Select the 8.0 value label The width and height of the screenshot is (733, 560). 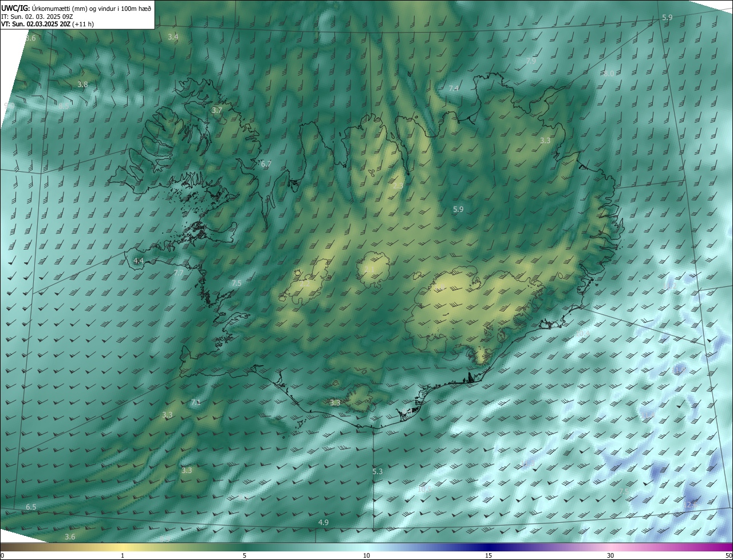[609, 73]
